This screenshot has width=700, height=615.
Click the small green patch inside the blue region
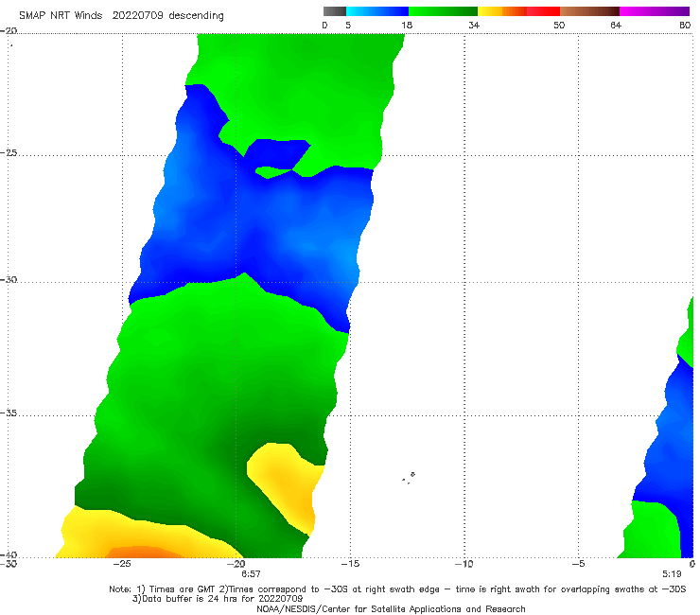(272, 172)
